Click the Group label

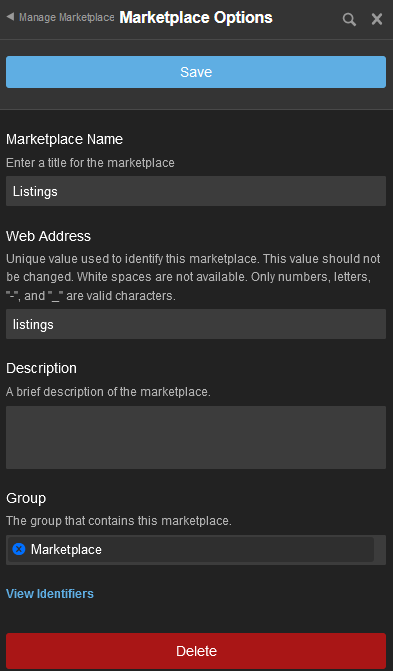[26, 499]
